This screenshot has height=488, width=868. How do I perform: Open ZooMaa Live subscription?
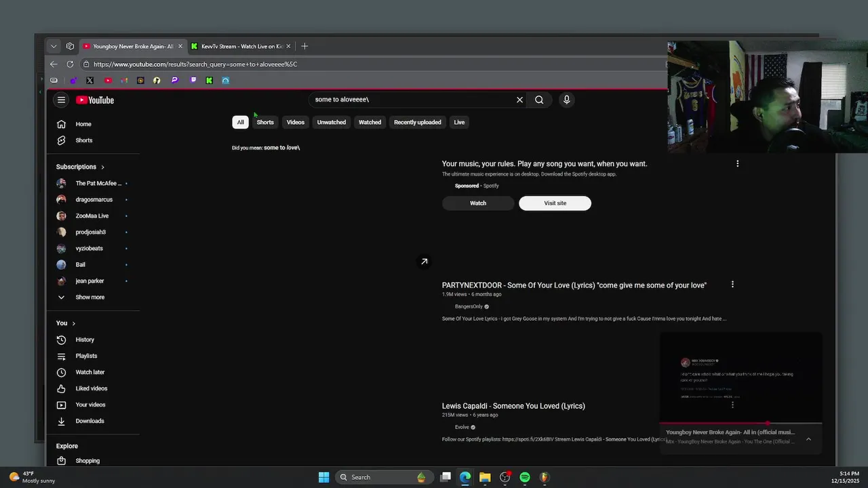pos(93,216)
